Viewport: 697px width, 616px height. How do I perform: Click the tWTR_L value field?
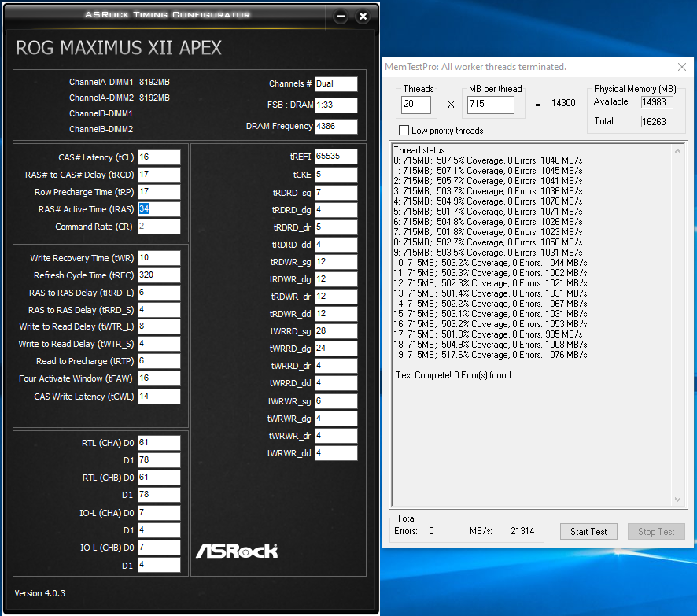(x=159, y=326)
